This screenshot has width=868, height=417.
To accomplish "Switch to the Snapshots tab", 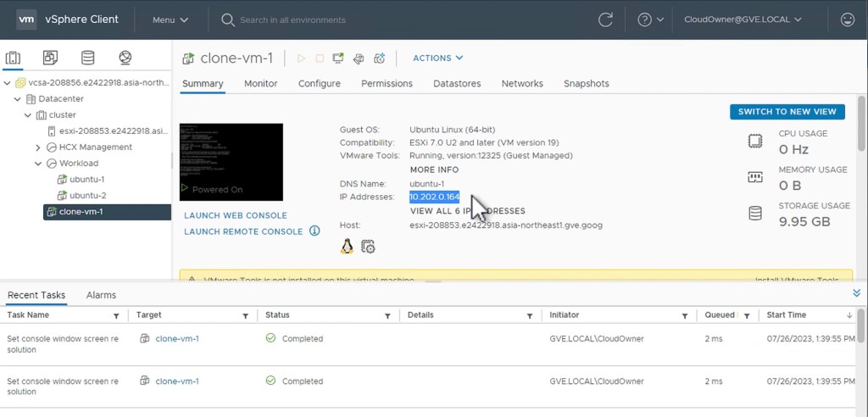I will click(586, 84).
